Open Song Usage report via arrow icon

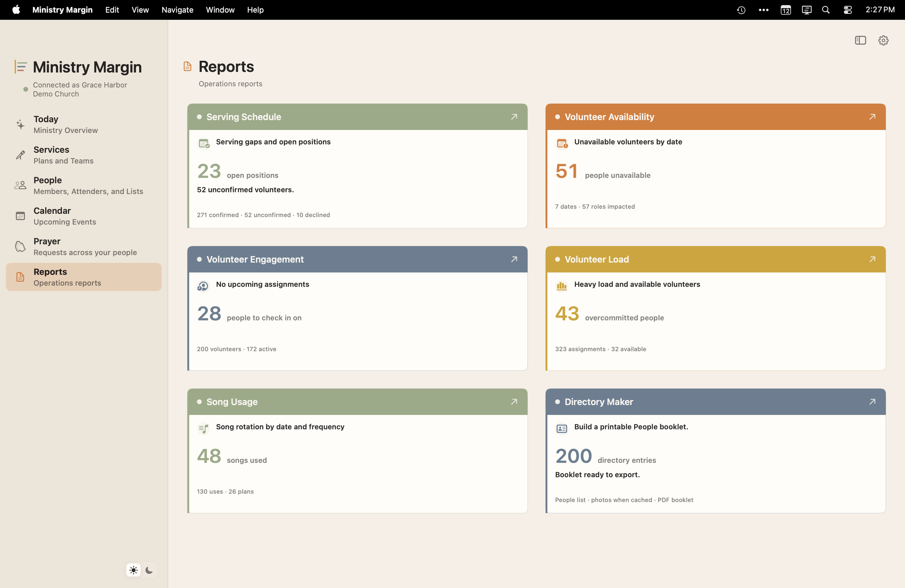tap(514, 402)
